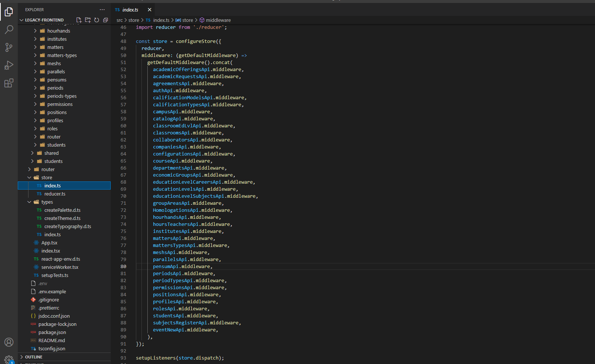Screen dimensions: 595x364
Task: Click the New File icon in Explorer toolbar
Action: pyautogui.click(x=78, y=20)
